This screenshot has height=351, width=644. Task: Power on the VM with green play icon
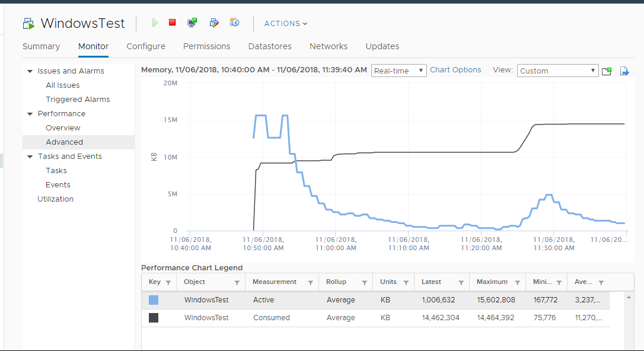click(x=155, y=23)
